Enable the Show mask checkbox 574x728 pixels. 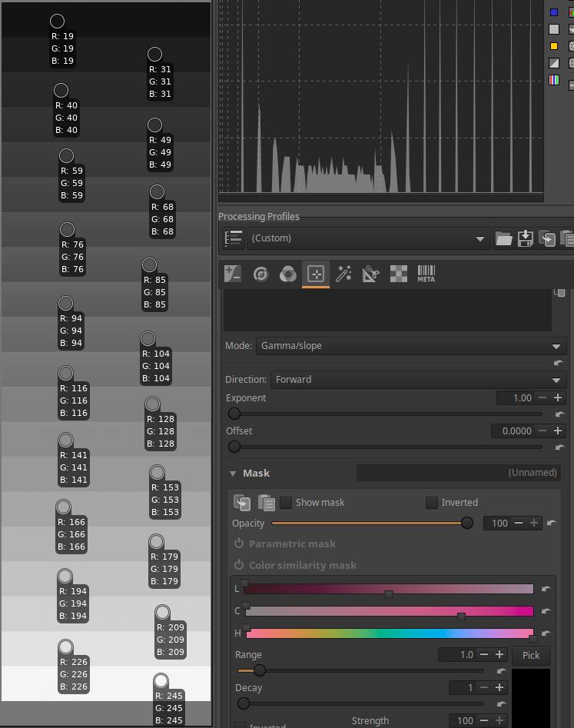click(x=286, y=503)
